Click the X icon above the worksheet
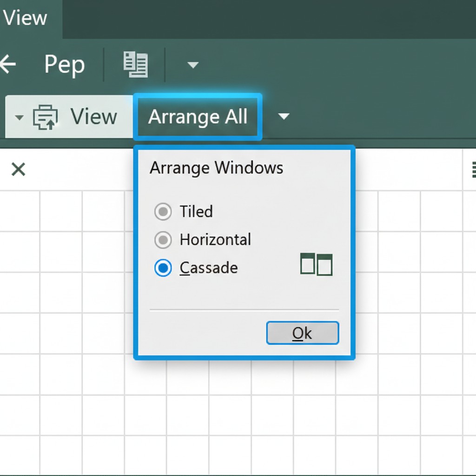The height and width of the screenshot is (476, 476). click(18, 169)
